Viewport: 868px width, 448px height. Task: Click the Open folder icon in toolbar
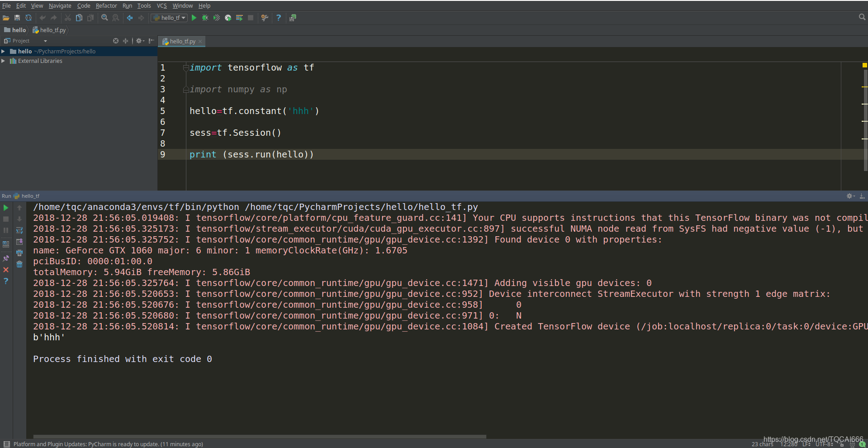click(6, 18)
